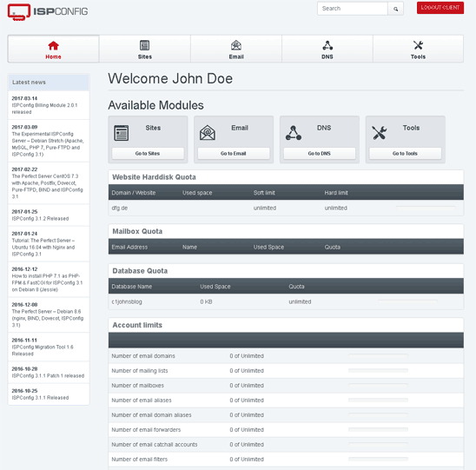Click the email domains limit progress bar
This screenshot has height=470, width=476.
pos(378,355)
